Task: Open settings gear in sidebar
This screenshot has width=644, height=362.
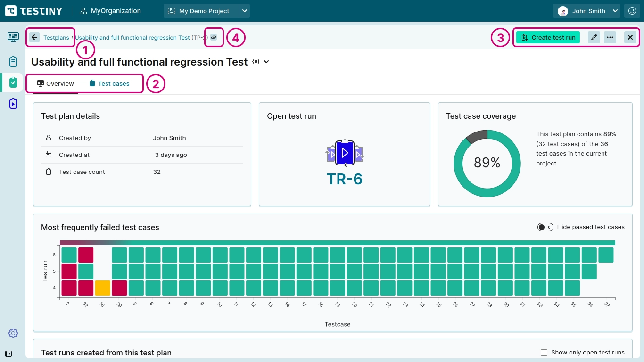Action: pyautogui.click(x=13, y=333)
